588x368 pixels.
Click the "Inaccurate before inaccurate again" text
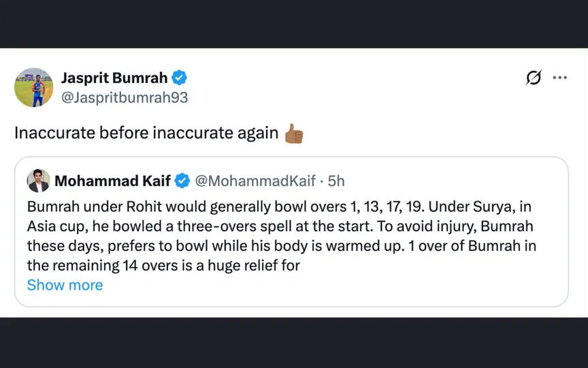[146, 133]
